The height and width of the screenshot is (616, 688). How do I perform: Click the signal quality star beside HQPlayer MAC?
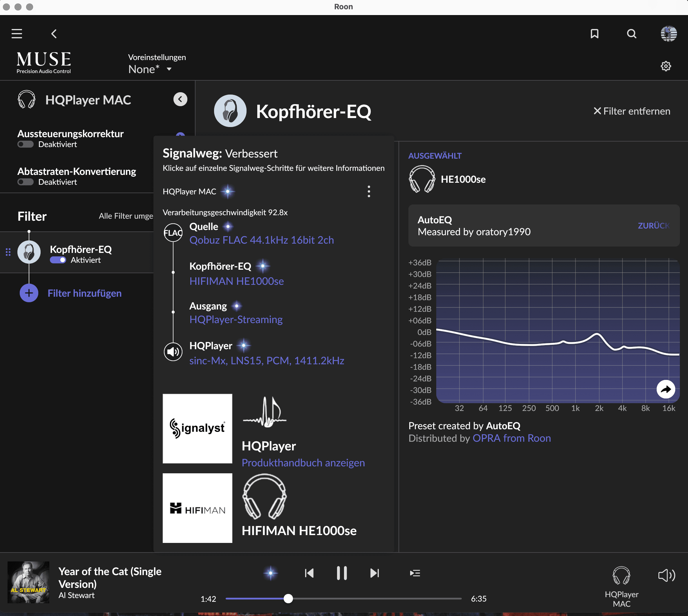coord(228,192)
